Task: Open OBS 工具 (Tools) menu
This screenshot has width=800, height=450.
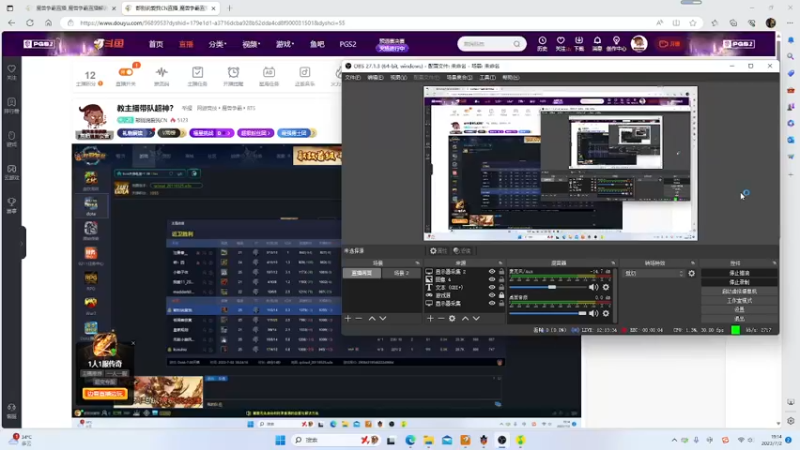Action: [x=487, y=78]
